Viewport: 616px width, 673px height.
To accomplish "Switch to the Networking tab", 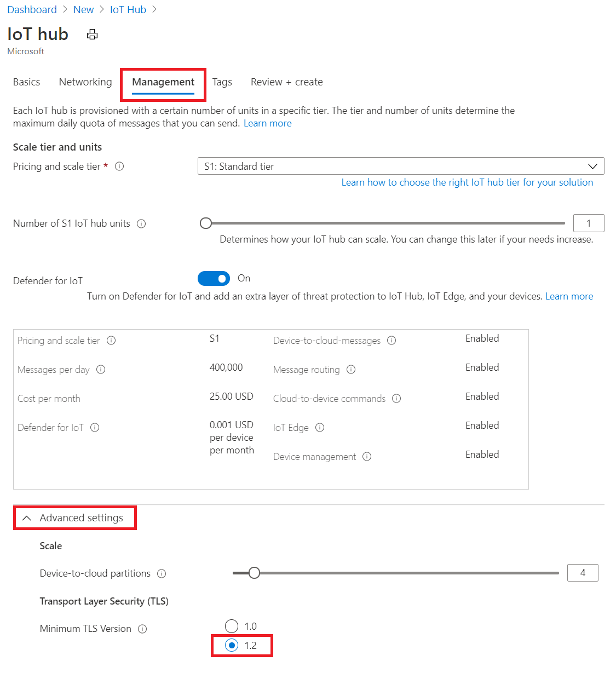I will [x=85, y=82].
